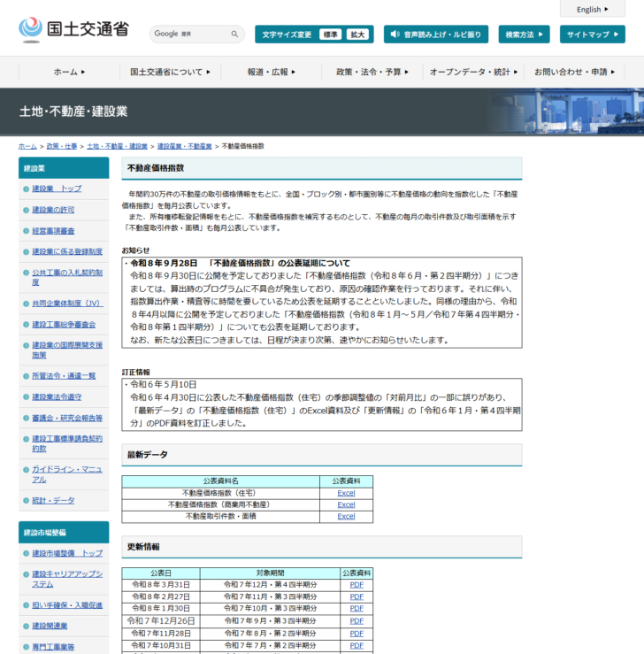Click breadcrumb 土地・不動産・建設業 link
Image resolution: width=644 pixels, height=654 pixels.
coord(117,146)
